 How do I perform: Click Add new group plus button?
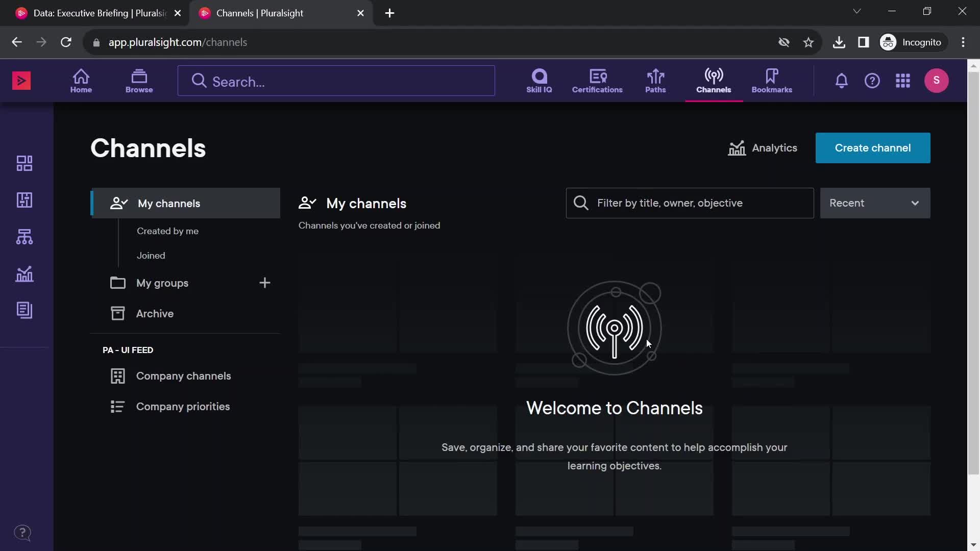pos(264,283)
